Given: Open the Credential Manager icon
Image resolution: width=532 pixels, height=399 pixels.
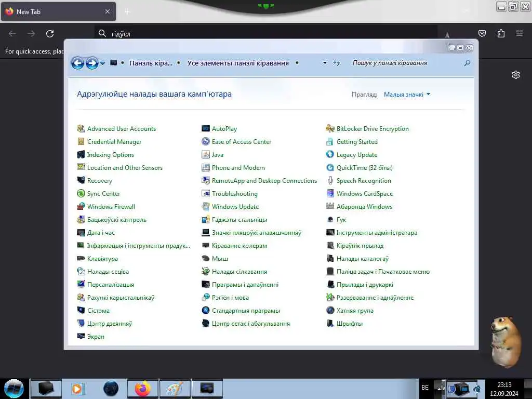Looking at the screenshot, I should [x=81, y=141].
